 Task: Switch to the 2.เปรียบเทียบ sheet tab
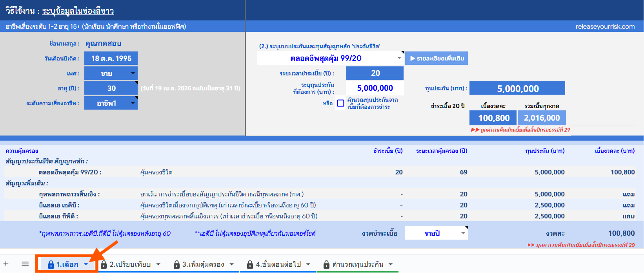(130, 264)
